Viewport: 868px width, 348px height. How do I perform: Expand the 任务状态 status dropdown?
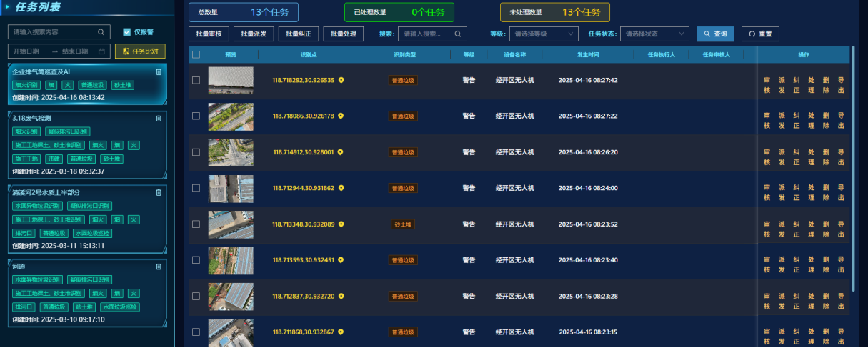click(x=654, y=34)
